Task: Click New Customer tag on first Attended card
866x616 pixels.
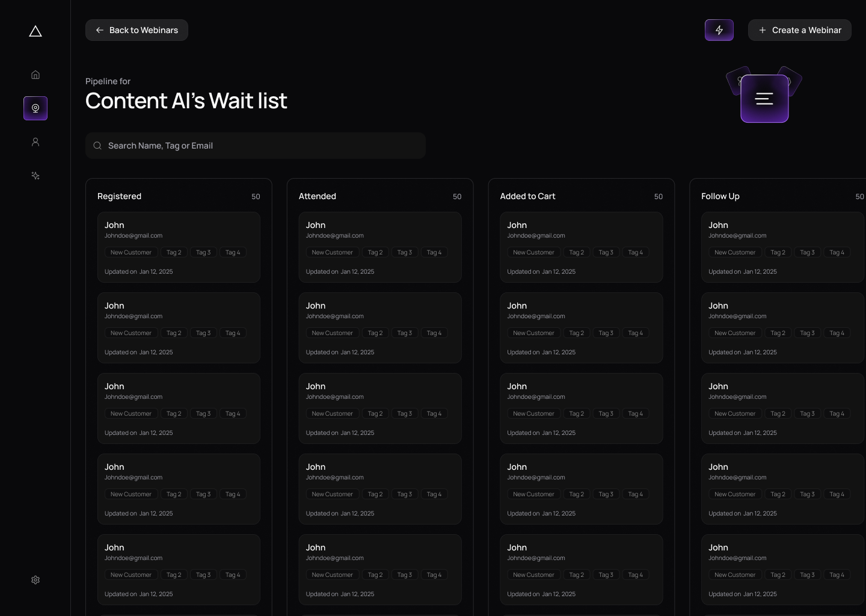Action: click(x=332, y=253)
